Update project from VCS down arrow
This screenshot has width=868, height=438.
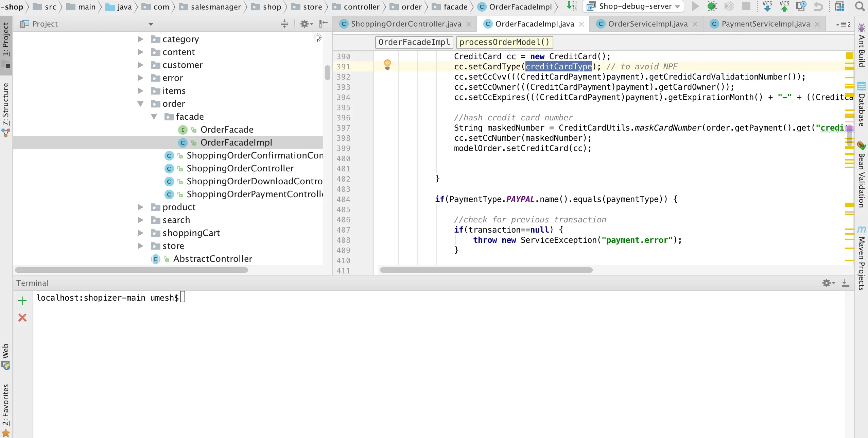pyautogui.click(x=767, y=6)
